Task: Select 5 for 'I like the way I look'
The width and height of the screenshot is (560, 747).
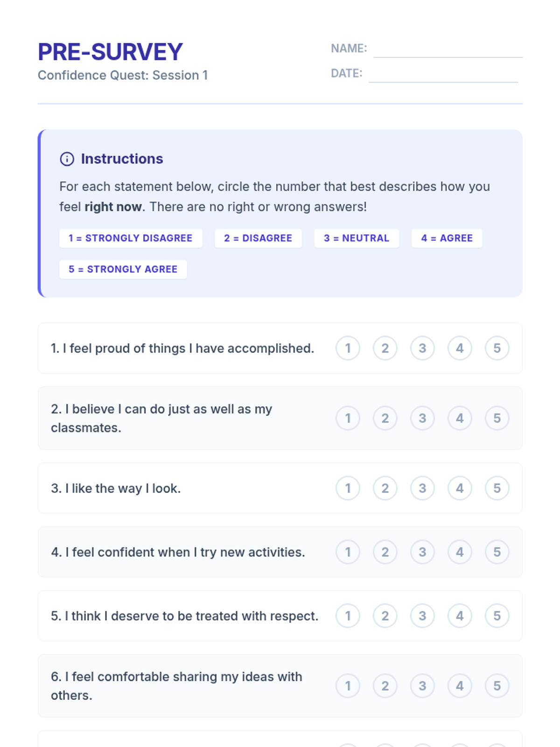Action: pos(497,488)
